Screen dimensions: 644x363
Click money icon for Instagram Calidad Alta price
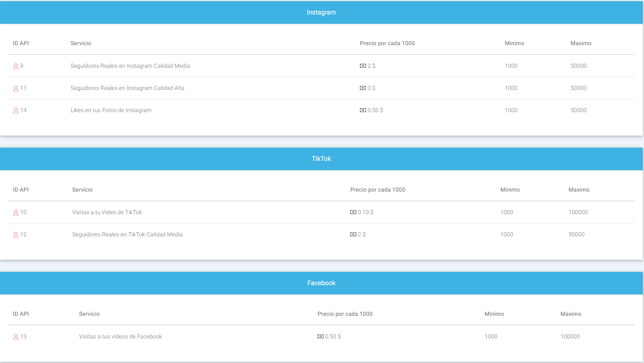click(x=363, y=88)
